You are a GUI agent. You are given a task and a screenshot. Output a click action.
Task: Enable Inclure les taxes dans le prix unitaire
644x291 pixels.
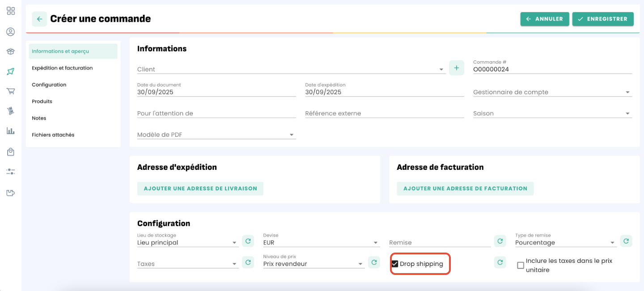[x=521, y=265]
